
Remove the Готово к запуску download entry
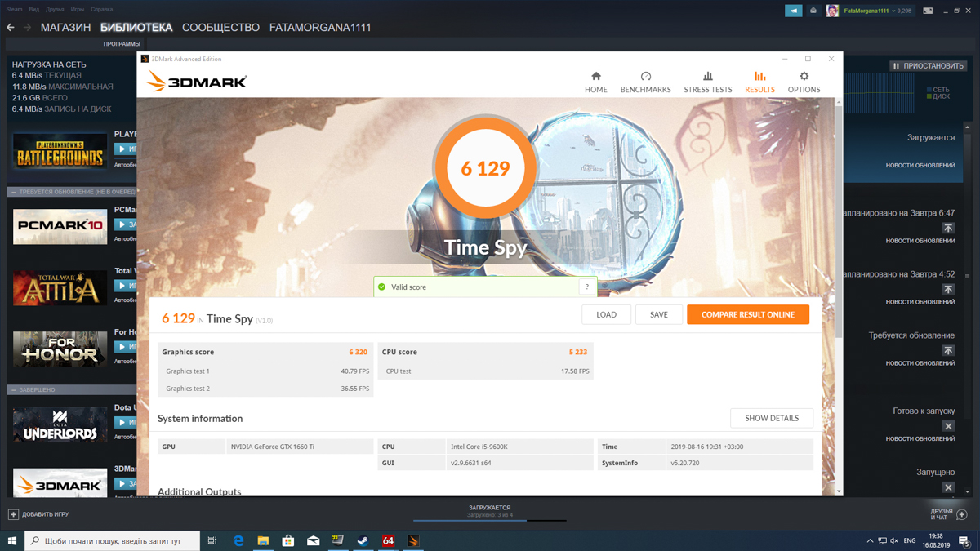click(x=948, y=426)
